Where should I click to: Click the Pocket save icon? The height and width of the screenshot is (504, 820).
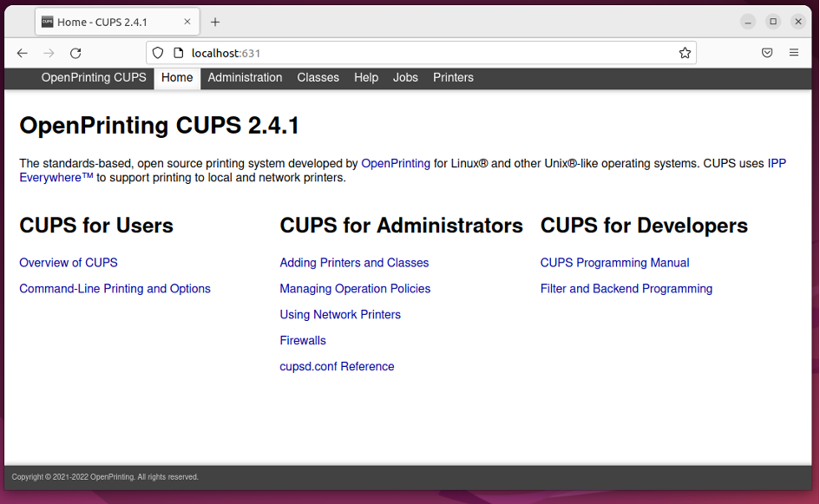[x=767, y=53]
